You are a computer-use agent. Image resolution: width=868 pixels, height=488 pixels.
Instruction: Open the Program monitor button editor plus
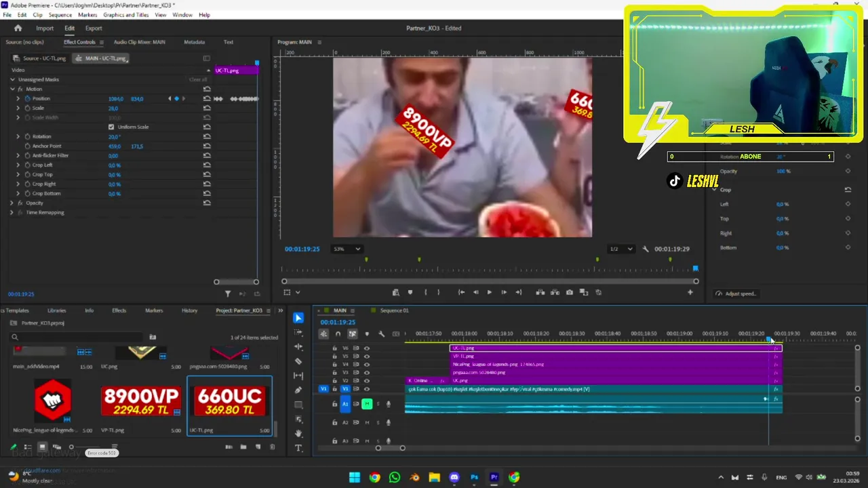tap(690, 292)
